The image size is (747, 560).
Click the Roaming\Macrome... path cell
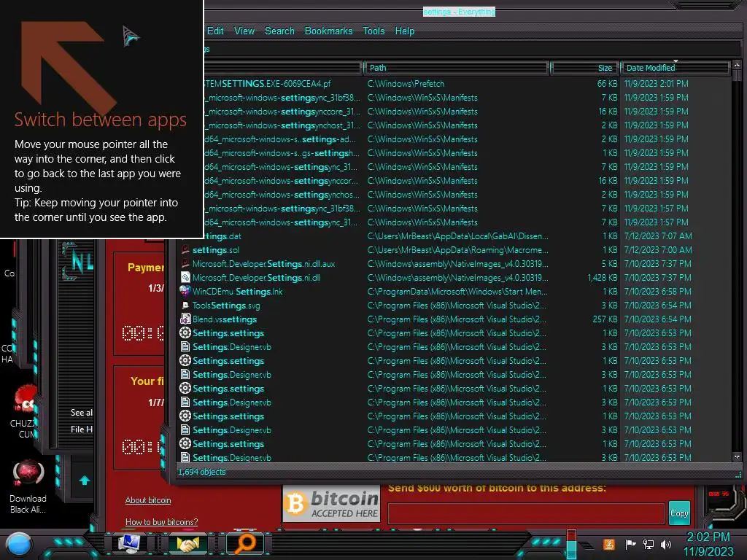click(458, 250)
